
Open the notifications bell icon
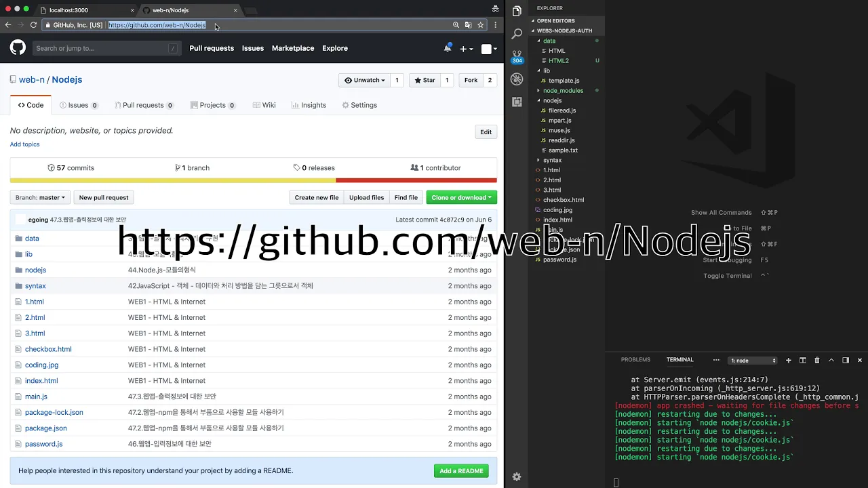coord(448,47)
